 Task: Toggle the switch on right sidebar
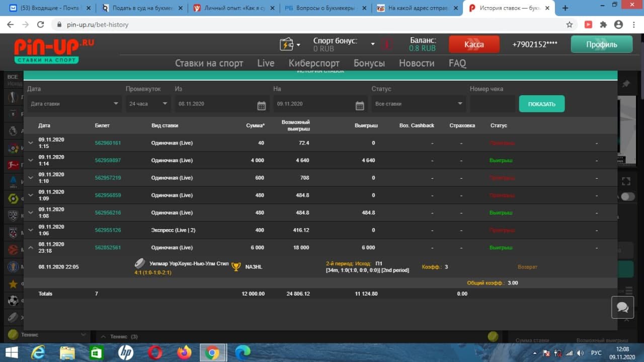[x=627, y=196]
